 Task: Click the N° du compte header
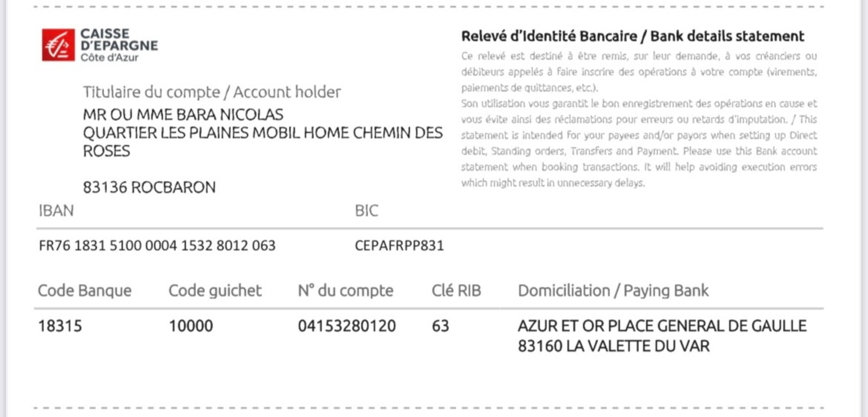pos(345,291)
